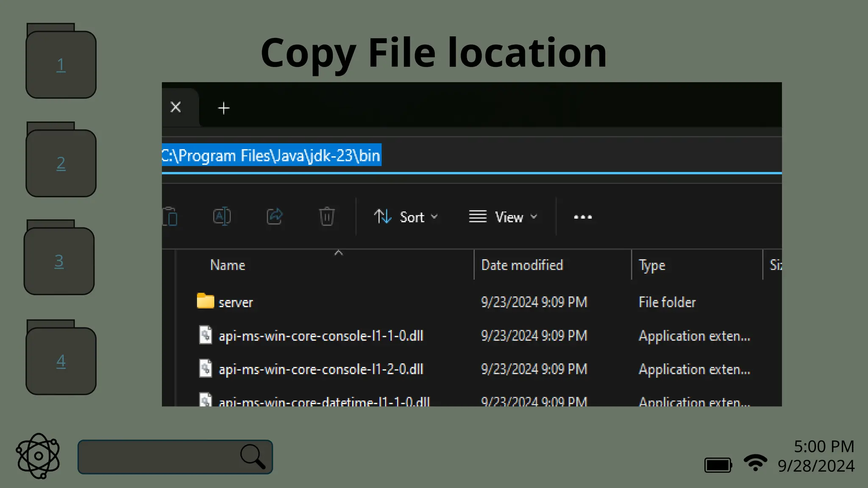Check the battery status icon

(x=718, y=465)
